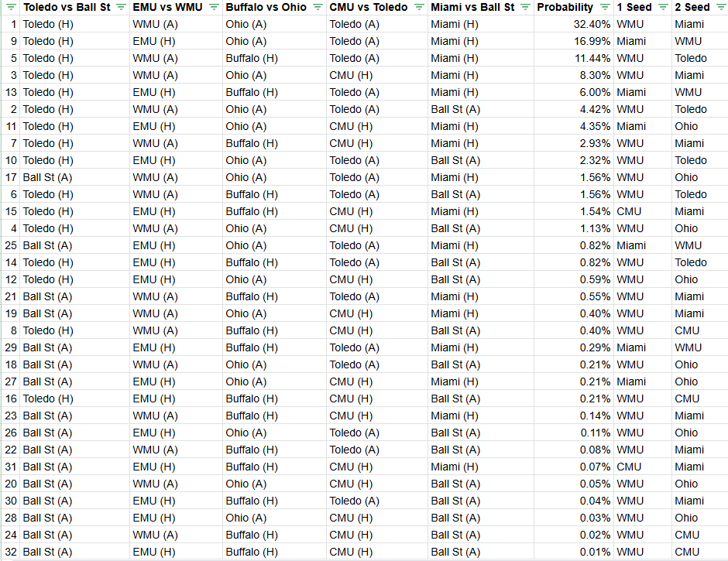Image resolution: width=728 pixels, height=561 pixels.
Task: Click the Probability column filter icon
Action: [604, 8]
